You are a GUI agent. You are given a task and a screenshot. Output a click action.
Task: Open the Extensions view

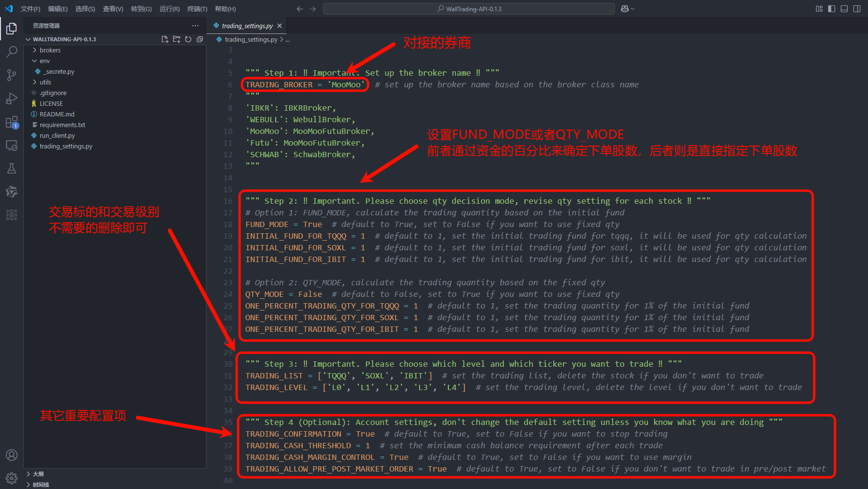click(12, 122)
